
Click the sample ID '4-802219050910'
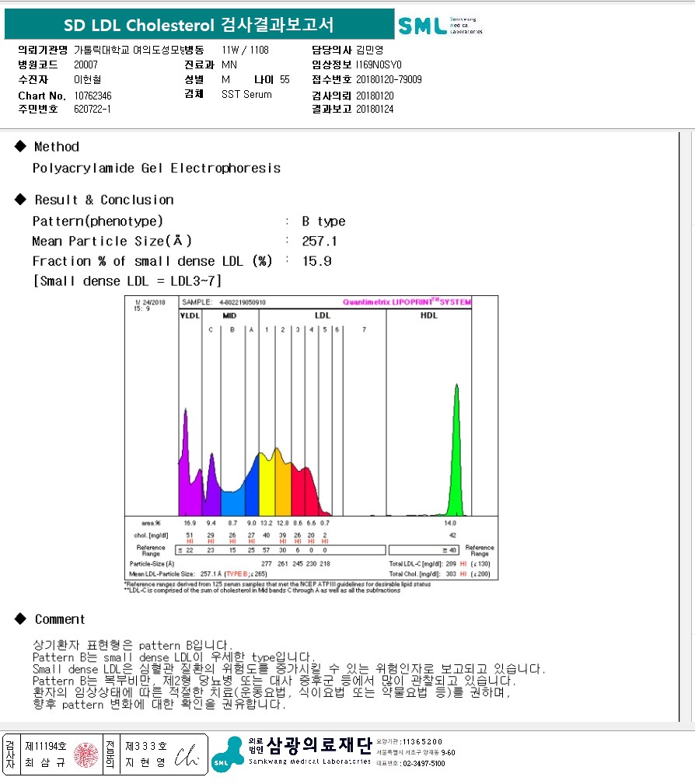(x=243, y=302)
